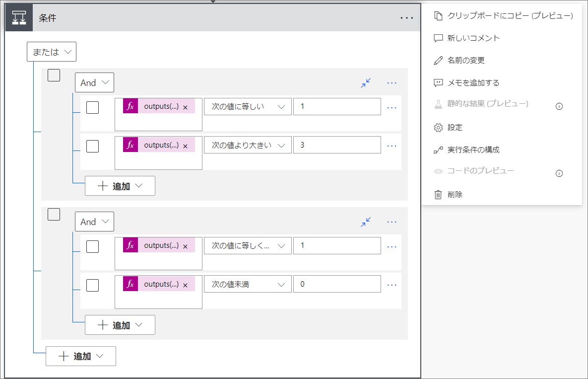588x379 pixels.
Task: Open the 次の値に等しい comparison dropdown
Action: pos(248,107)
